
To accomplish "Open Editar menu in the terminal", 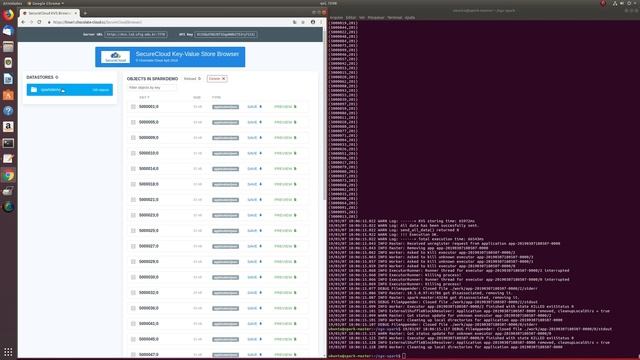I will click(351, 18).
